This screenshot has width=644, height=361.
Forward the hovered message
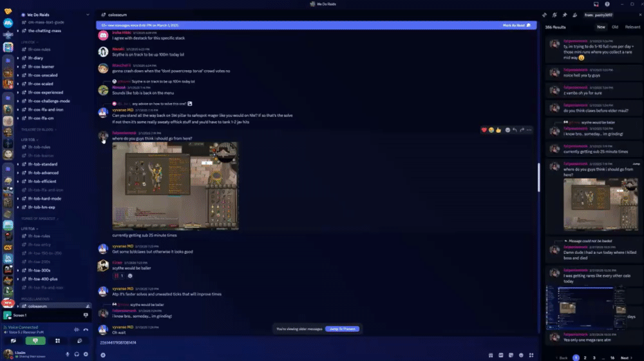(x=522, y=130)
